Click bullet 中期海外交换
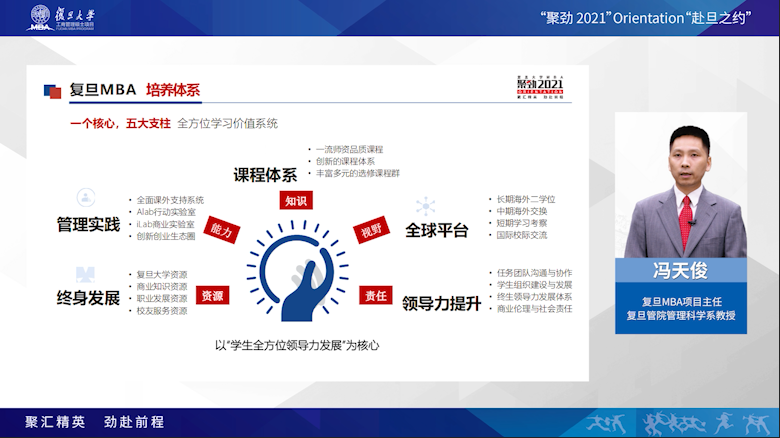780x438 pixels. point(522,211)
